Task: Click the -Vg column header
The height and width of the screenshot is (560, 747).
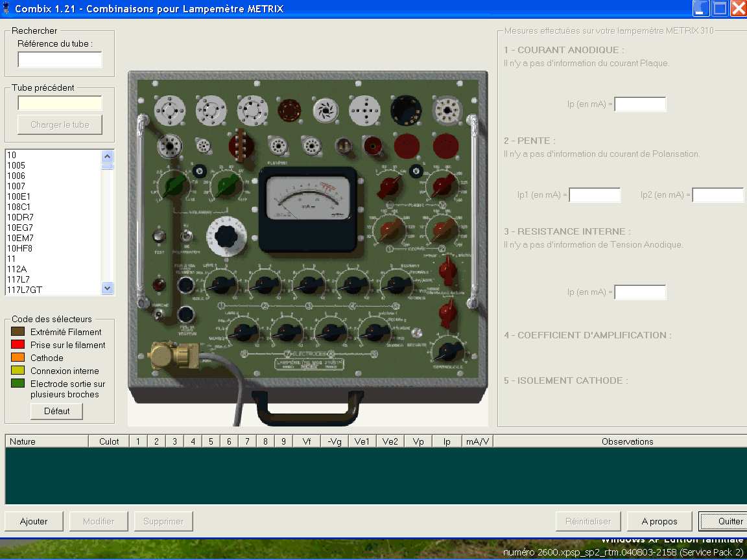Action: pos(335,441)
